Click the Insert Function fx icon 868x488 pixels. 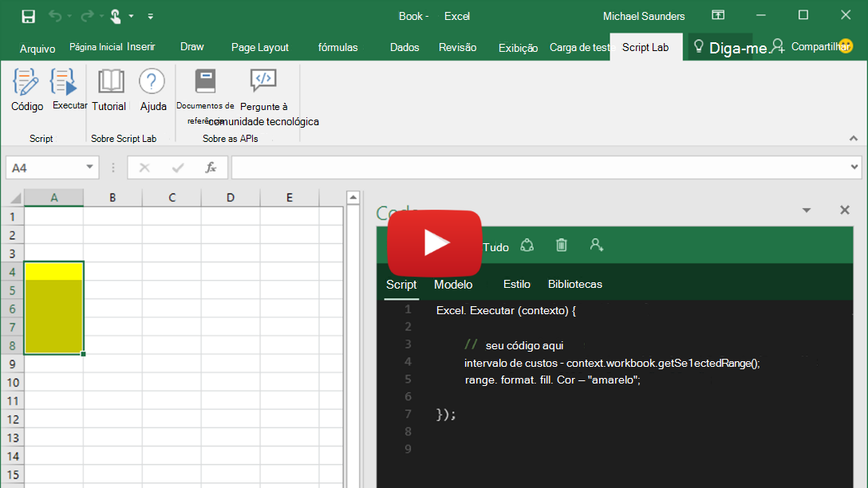point(211,167)
